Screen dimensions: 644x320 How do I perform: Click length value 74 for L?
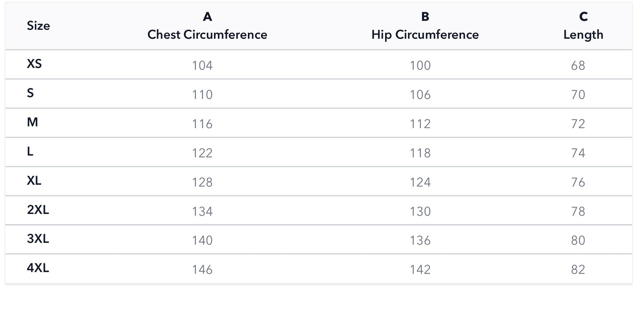[x=578, y=153]
